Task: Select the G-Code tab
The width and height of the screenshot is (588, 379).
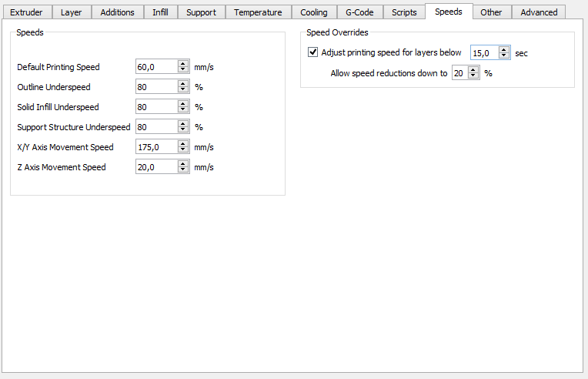Action: (x=359, y=12)
